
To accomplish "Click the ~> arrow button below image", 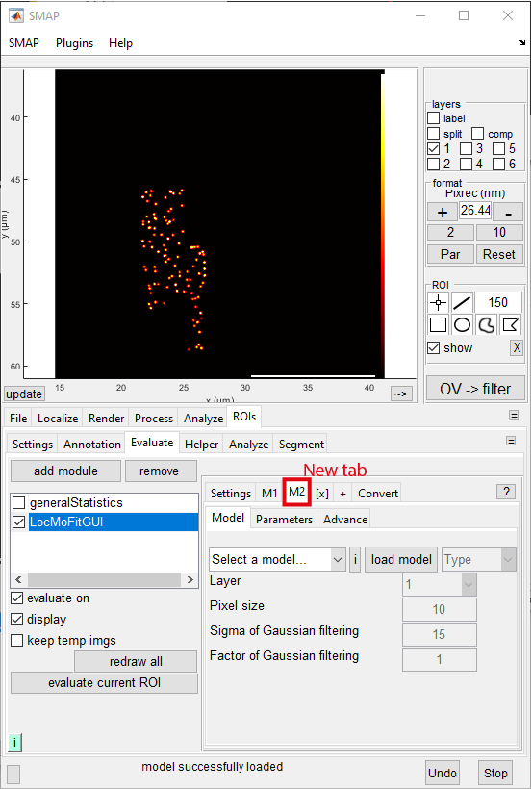I will [x=401, y=394].
